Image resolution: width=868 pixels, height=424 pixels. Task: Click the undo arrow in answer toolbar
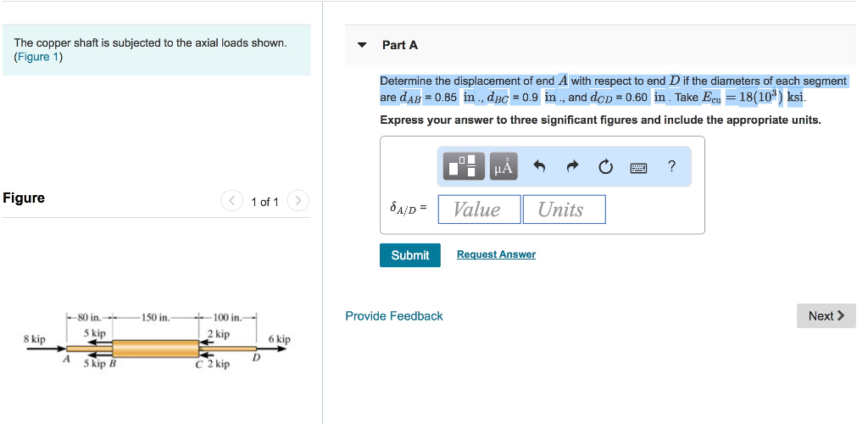(x=539, y=166)
